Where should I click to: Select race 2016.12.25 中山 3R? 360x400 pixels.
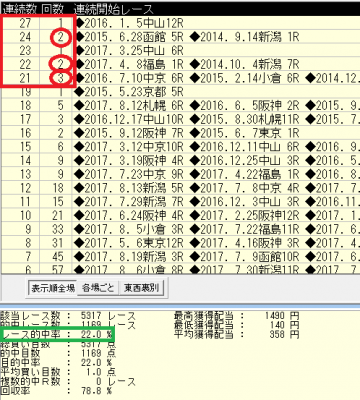pos(245,160)
